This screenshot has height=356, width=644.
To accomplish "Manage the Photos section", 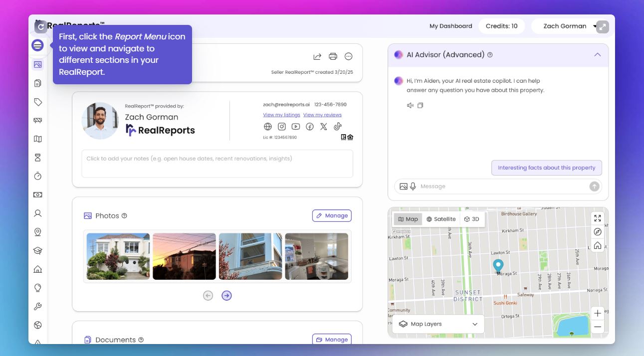I will point(332,215).
